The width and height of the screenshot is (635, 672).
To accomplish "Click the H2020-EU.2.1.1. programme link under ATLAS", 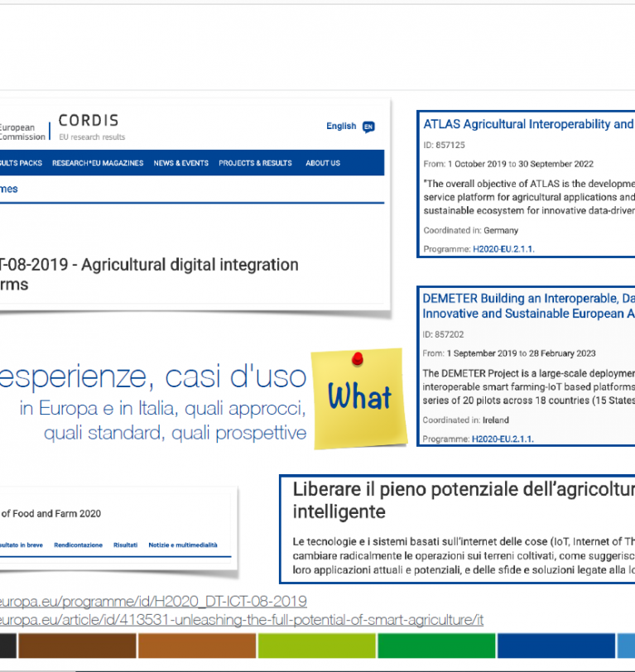I will point(503,249).
